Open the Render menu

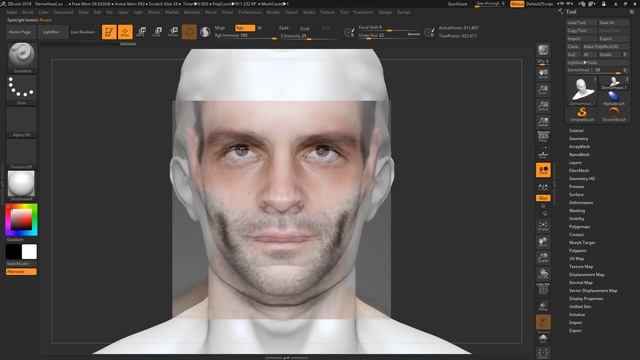pyautogui.click(x=273, y=12)
